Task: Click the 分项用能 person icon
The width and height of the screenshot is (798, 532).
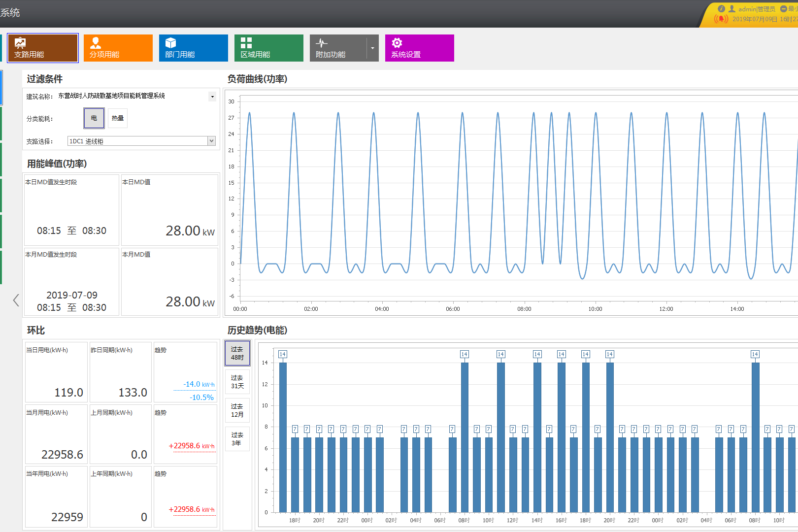Action: tap(96, 42)
